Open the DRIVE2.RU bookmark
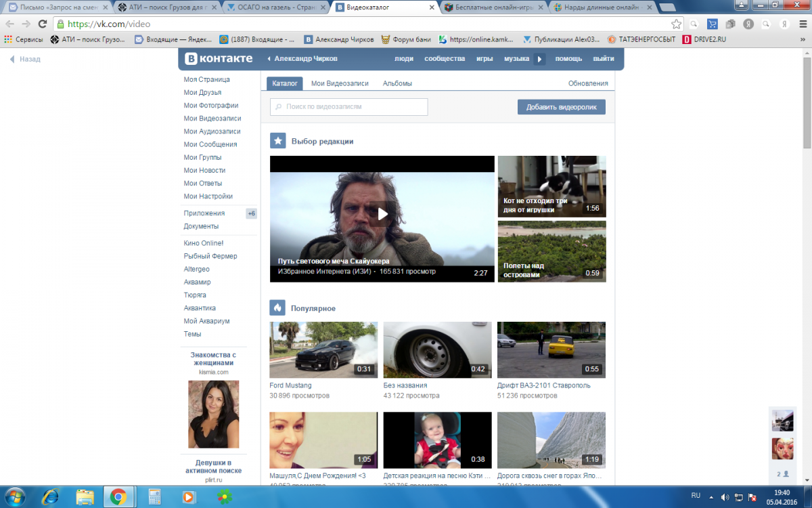This screenshot has height=508, width=812. tap(704, 39)
